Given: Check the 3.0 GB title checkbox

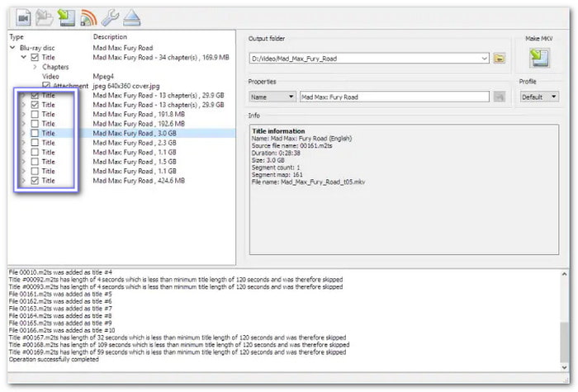Looking at the screenshot, I should click(34, 133).
